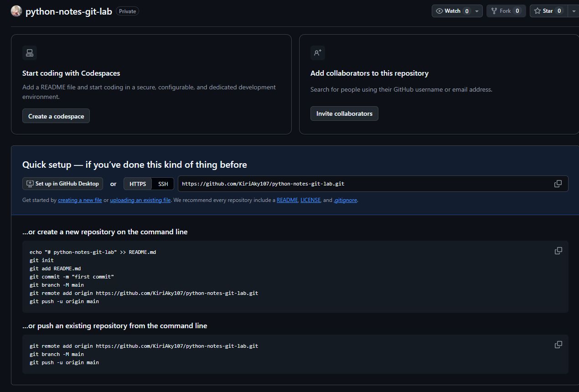The height and width of the screenshot is (392, 579).
Task: Click '…or create a new repository' heading
Action: tap(105, 232)
